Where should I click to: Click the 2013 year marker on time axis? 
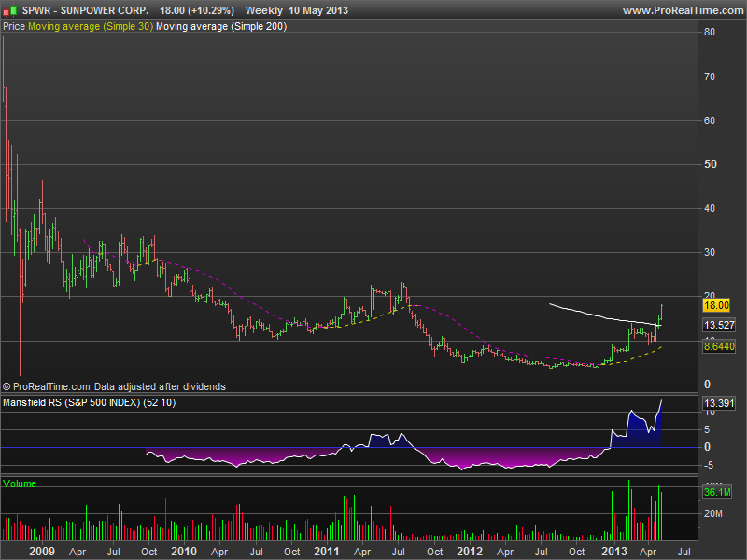(x=613, y=552)
